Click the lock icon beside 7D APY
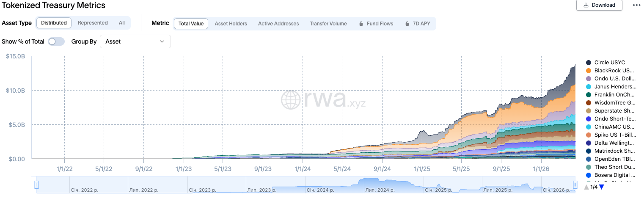Viewport: 644px width, 201px height. click(407, 24)
